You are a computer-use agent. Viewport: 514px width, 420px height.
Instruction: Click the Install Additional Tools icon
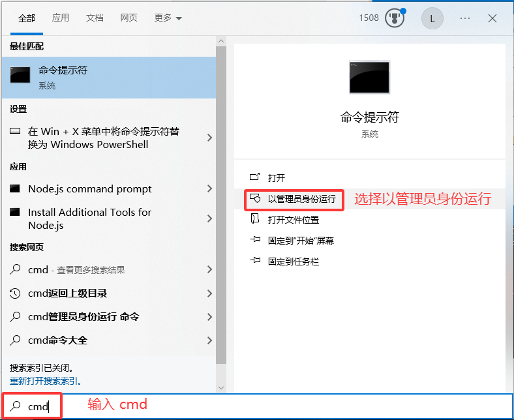click(15, 212)
